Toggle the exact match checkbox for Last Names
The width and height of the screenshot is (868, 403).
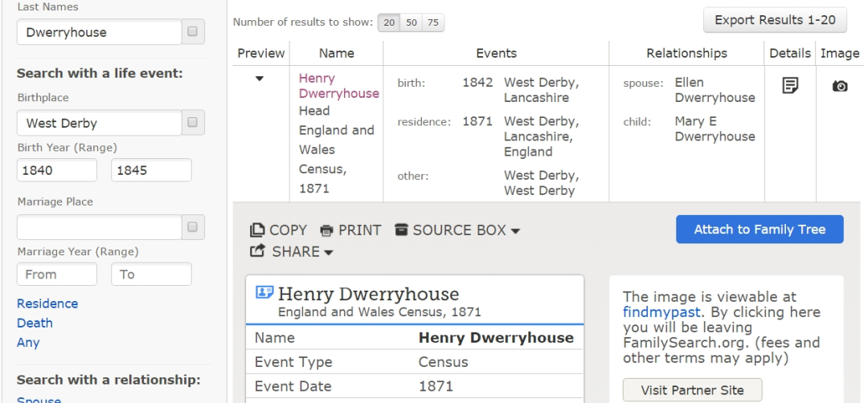[192, 32]
